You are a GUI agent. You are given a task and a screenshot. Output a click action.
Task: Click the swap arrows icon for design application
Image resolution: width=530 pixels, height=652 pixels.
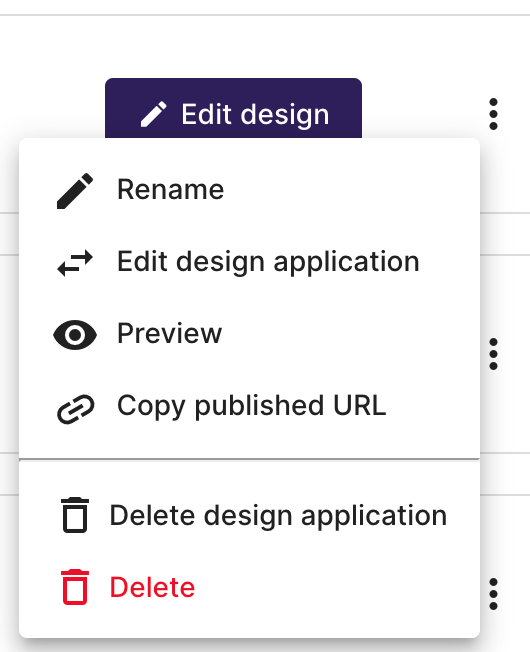coord(75,263)
